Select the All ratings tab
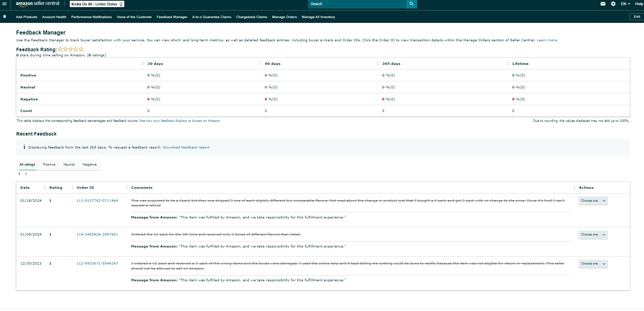The width and height of the screenshot is (644, 311). point(27,165)
